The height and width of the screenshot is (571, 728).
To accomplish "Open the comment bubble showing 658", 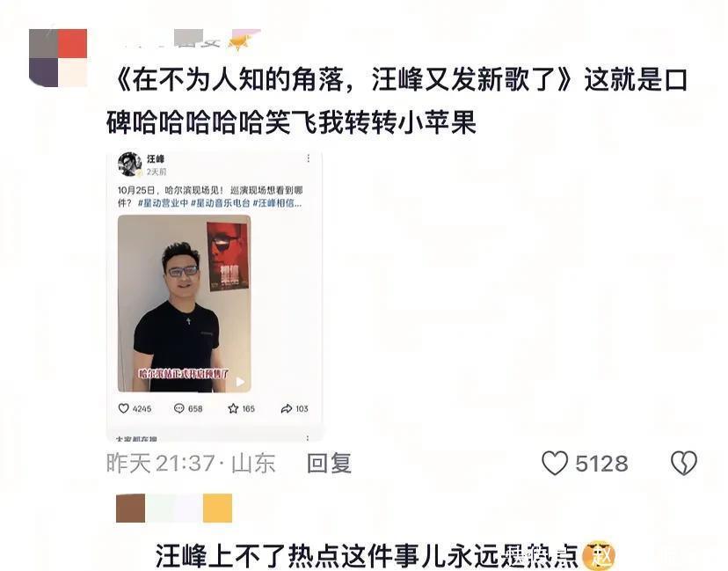I will [178, 408].
